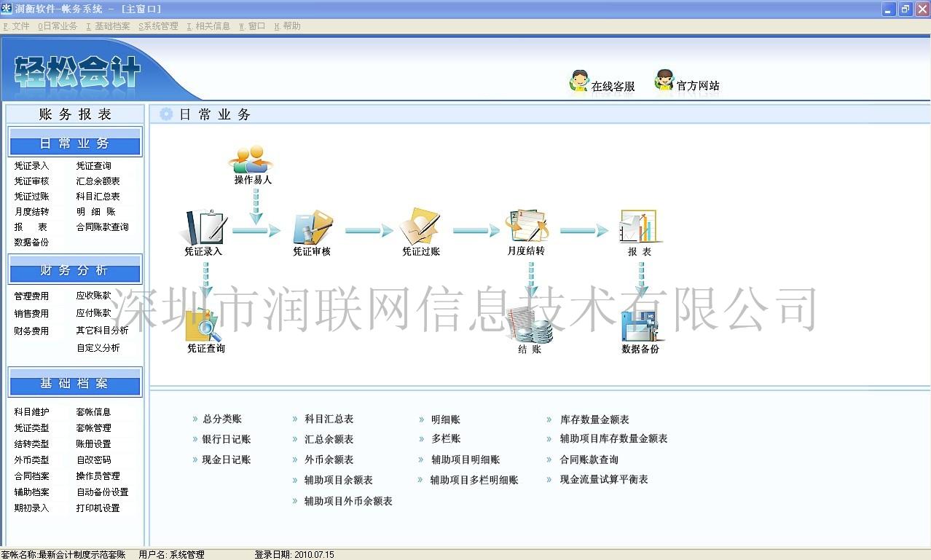Screen dimensions: 931x560
Task: Click 凭证审核 in the sidebar list
Action: [31, 181]
